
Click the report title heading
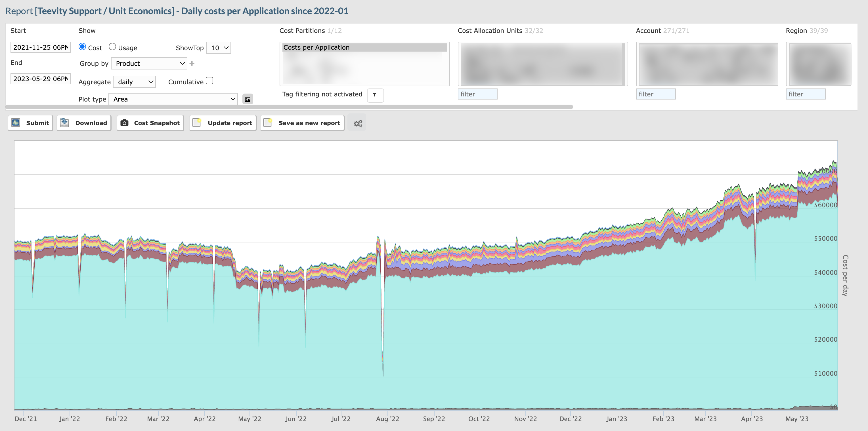tap(177, 11)
